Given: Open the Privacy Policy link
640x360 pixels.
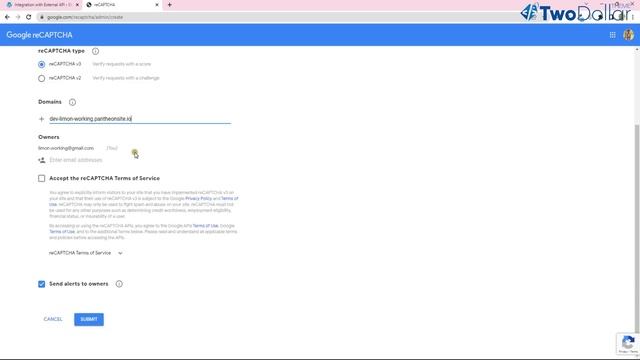Looking at the screenshot, I should pyautogui.click(x=198, y=198).
